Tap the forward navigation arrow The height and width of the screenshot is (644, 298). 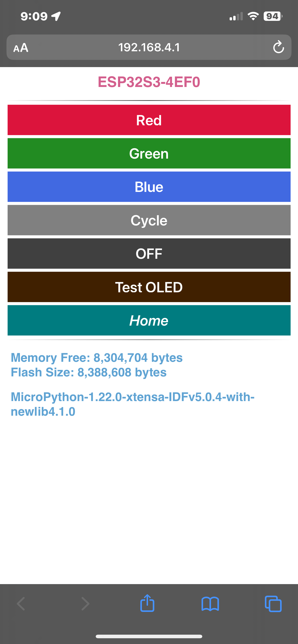(x=85, y=604)
